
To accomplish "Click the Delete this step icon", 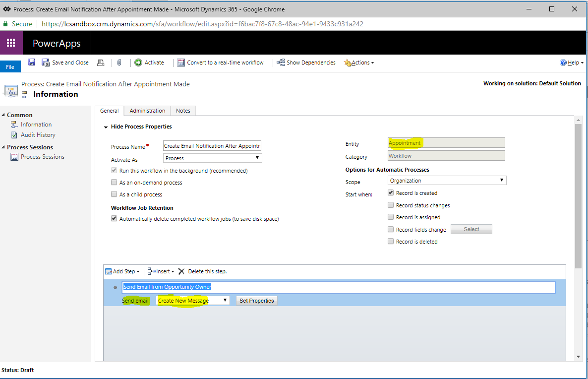I will [181, 271].
